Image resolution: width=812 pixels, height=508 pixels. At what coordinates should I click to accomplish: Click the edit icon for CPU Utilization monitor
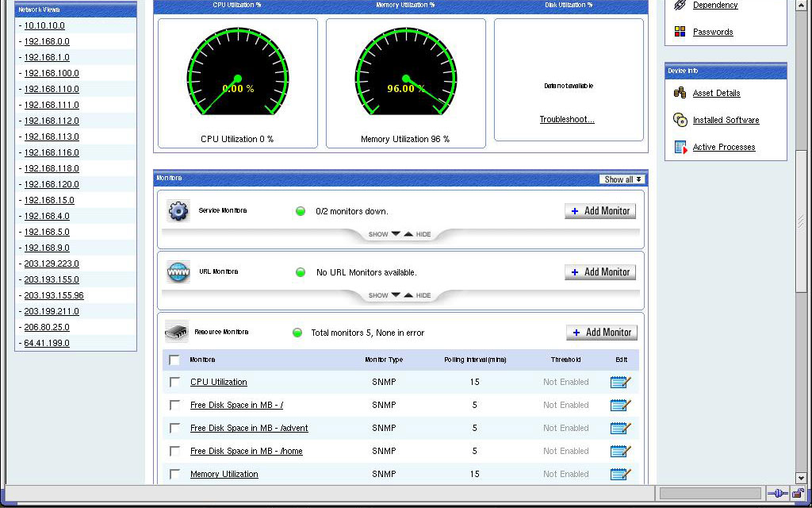[x=620, y=383]
